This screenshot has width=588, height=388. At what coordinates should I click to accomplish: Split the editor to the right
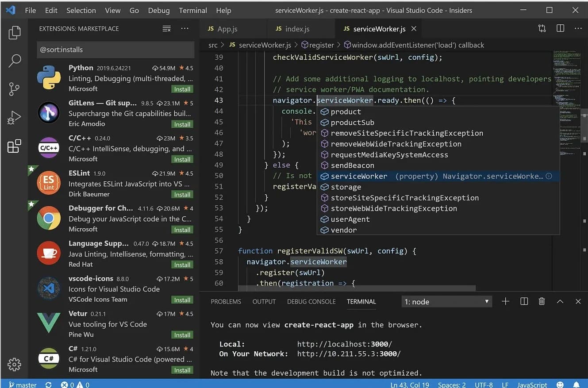(560, 28)
